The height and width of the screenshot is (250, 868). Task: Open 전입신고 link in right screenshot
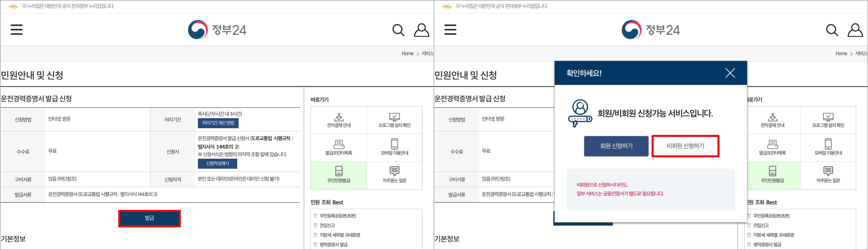coord(761,225)
